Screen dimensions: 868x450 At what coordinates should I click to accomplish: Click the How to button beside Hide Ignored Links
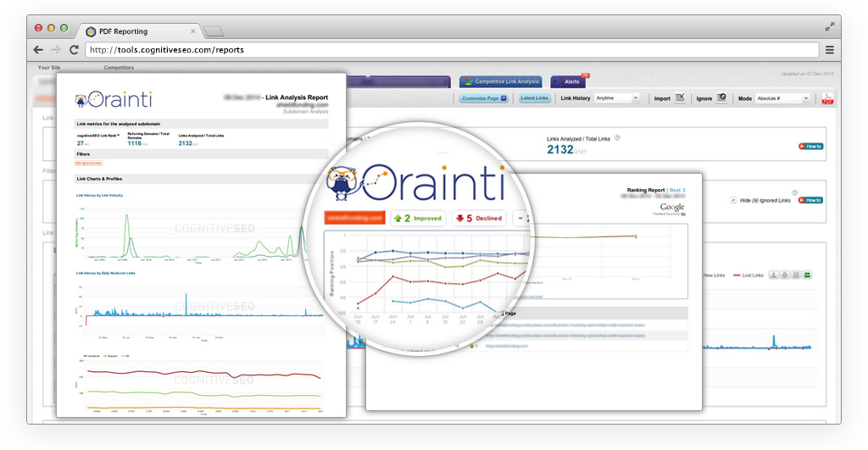pos(810,200)
